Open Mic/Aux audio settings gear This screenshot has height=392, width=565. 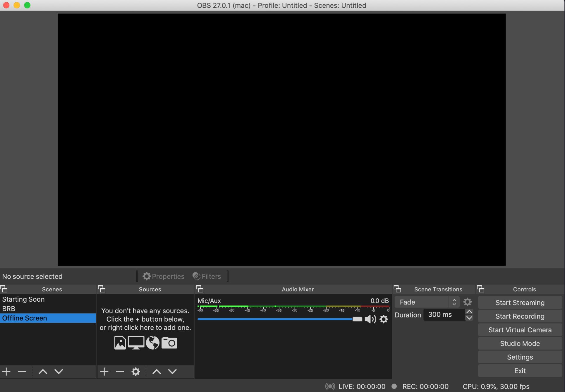click(x=384, y=319)
